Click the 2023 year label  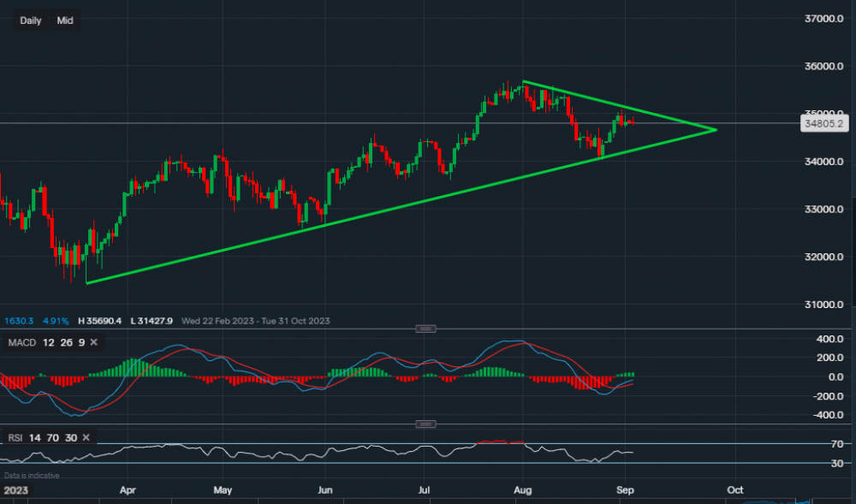pos(15,491)
